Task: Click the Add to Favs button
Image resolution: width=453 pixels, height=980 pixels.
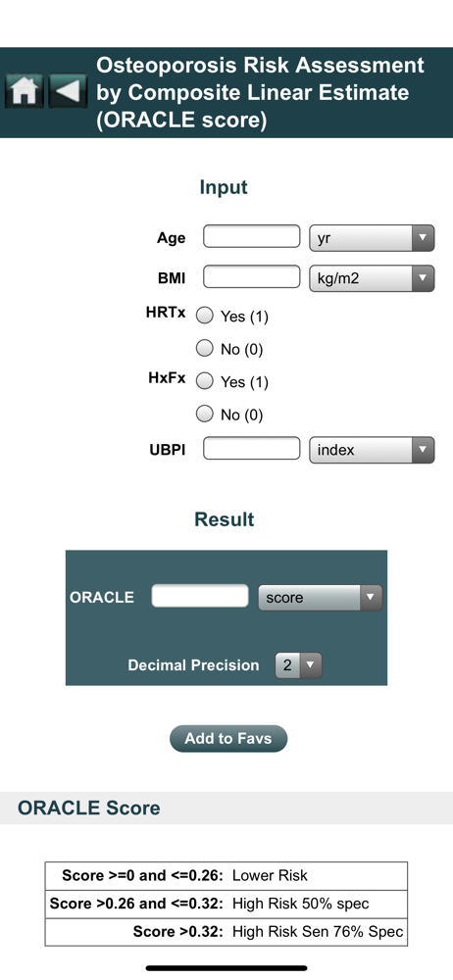Action: (228, 739)
